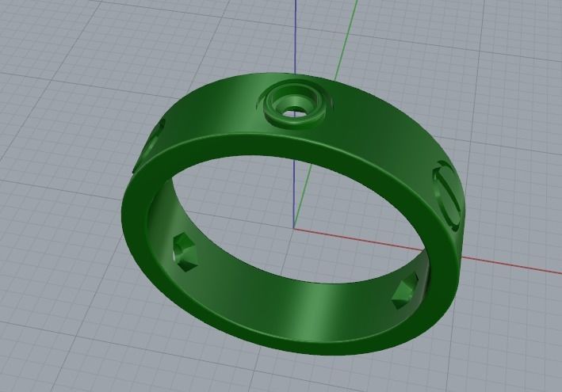Image resolution: width=562 pixels, height=392 pixels.
Task: Click the blue Z axis line above the ring
Action: pyautogui.click(x=295, y=36)
